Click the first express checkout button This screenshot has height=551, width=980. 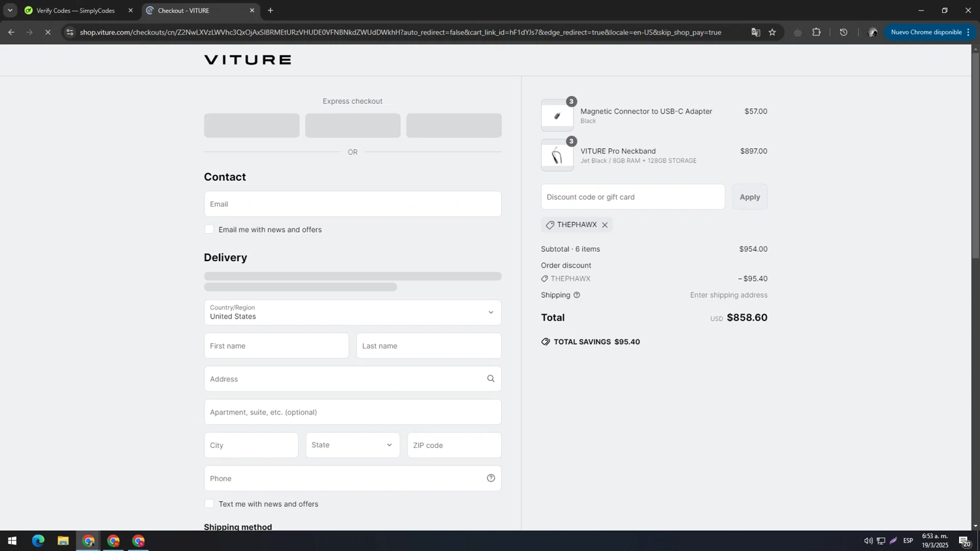252,125
